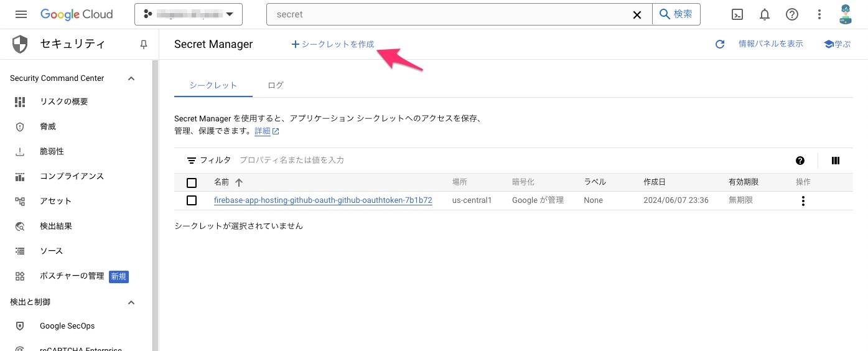
Task: Collapse the Security Command Center section
Action: coord(131,78)
